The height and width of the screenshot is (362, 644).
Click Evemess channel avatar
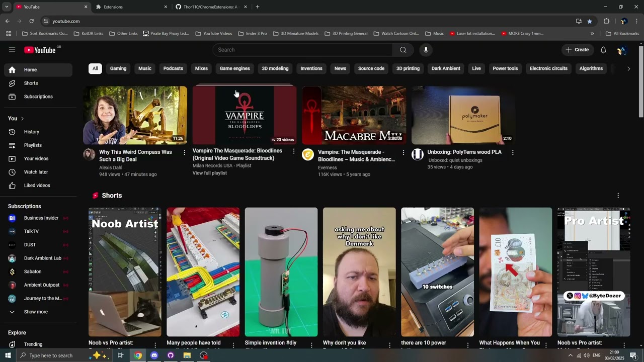coord(308,155)
